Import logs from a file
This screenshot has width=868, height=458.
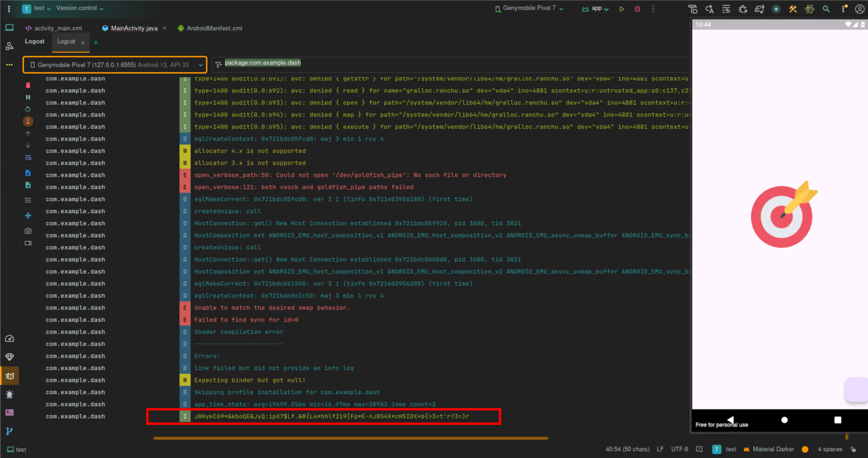(28, 173)
